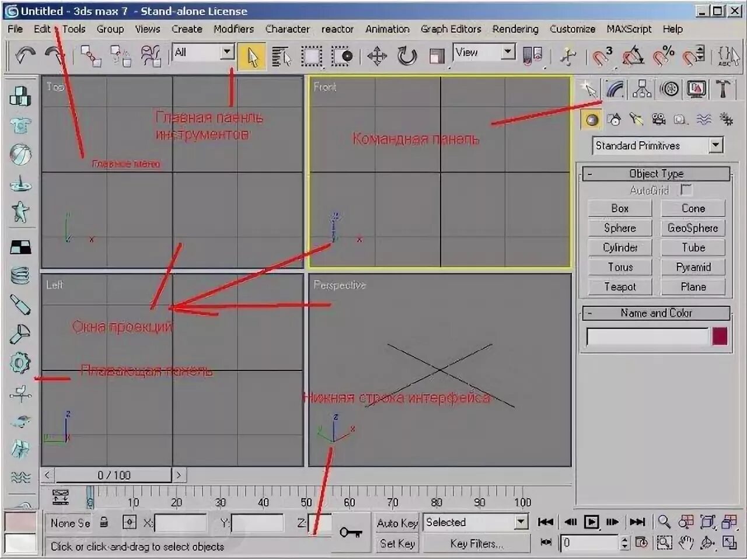Image resolution: width=747 pixels, height=560 pixels.
Task: Open the Graph Editors menu
Action: tap(451, 29)
